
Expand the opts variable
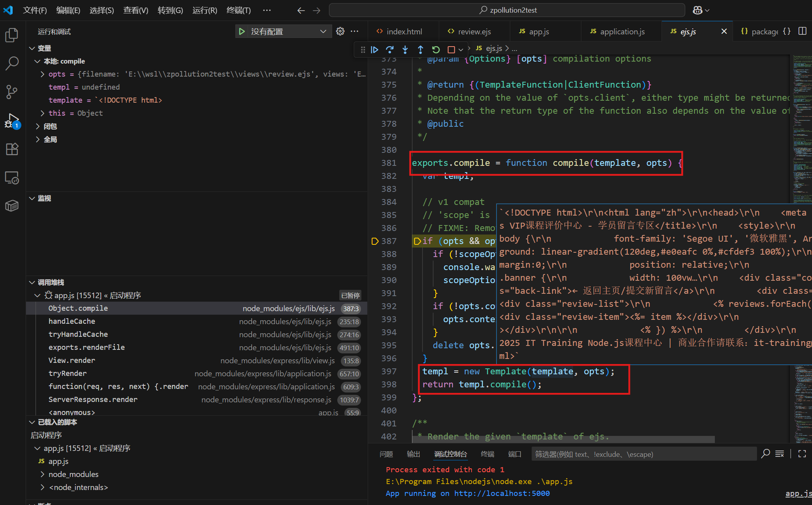pos(43,74)
